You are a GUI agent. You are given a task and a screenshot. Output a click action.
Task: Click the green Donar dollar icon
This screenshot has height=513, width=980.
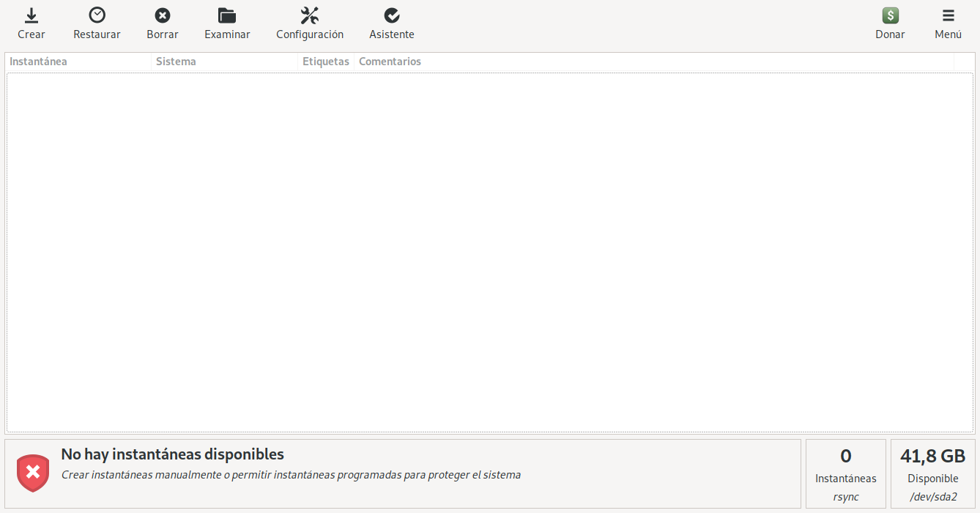tap(890, 15)
